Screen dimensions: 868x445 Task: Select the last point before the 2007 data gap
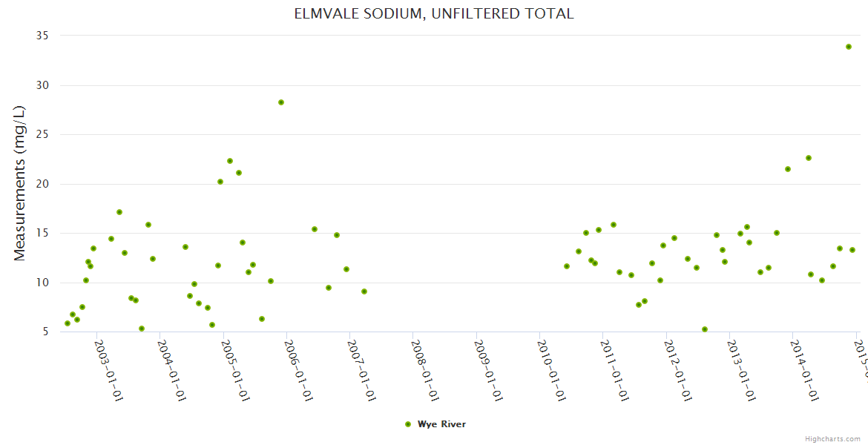pyautogui.click(x=364, y=291)
